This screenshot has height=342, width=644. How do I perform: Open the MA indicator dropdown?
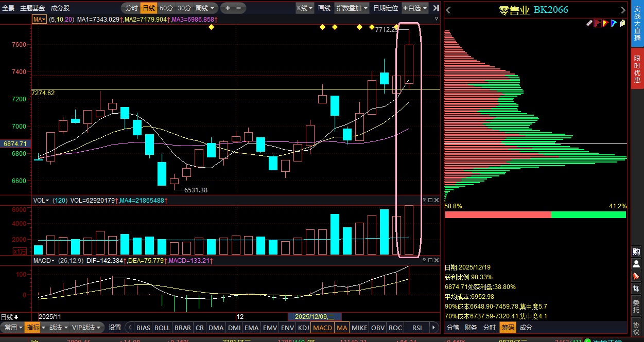click(39, 19)
